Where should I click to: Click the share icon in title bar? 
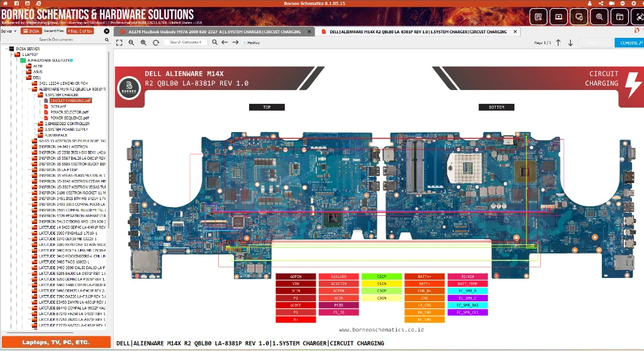click(601, 3)
